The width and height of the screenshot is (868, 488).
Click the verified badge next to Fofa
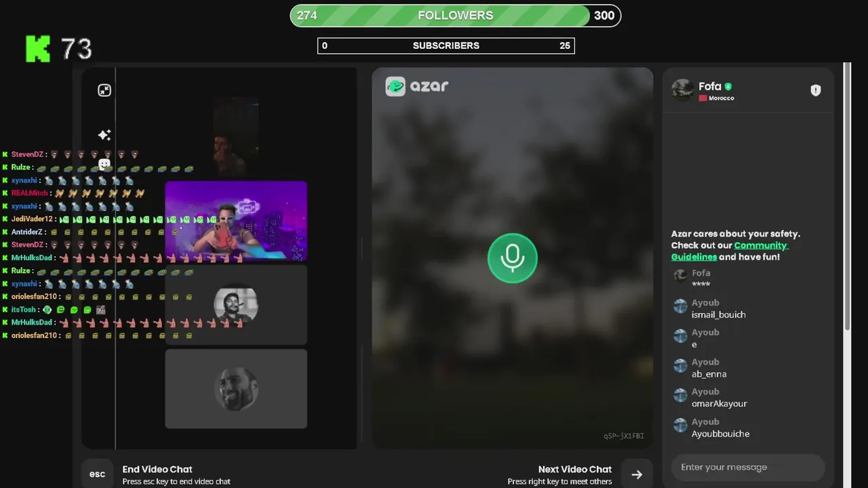pos(728,87)
